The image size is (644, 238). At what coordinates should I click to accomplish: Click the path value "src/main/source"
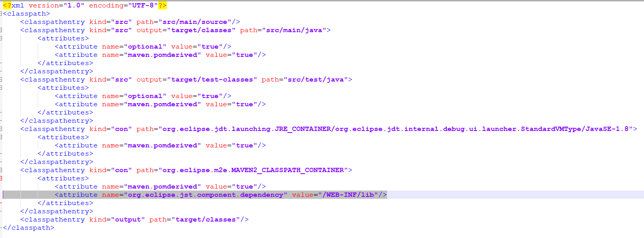[x=195, y=22]
